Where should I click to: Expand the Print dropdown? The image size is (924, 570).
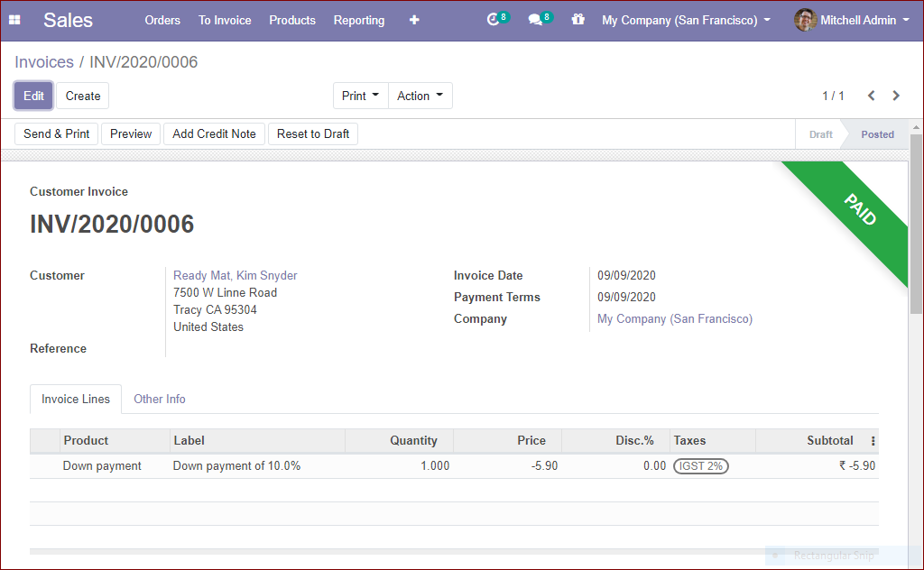coord(361,96)
